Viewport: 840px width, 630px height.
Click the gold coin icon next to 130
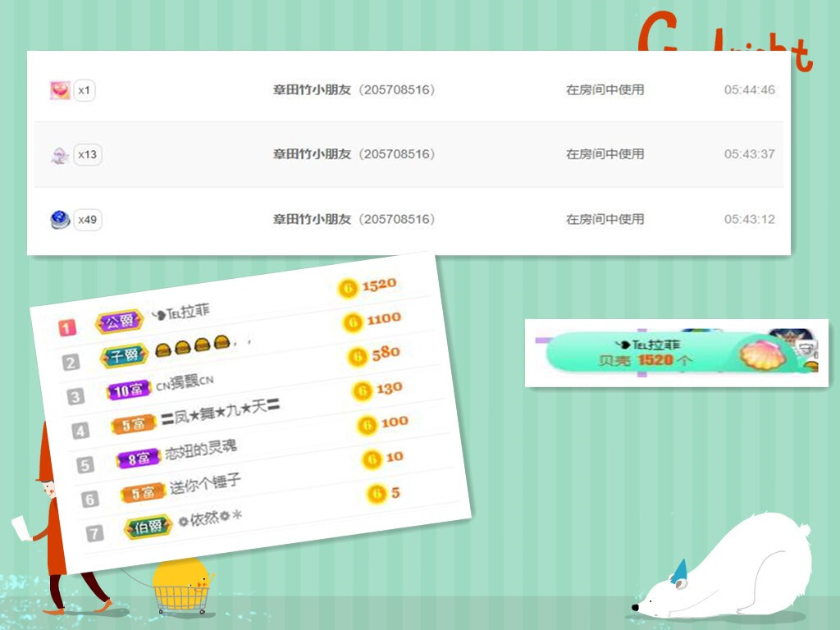tap(362, 391)
